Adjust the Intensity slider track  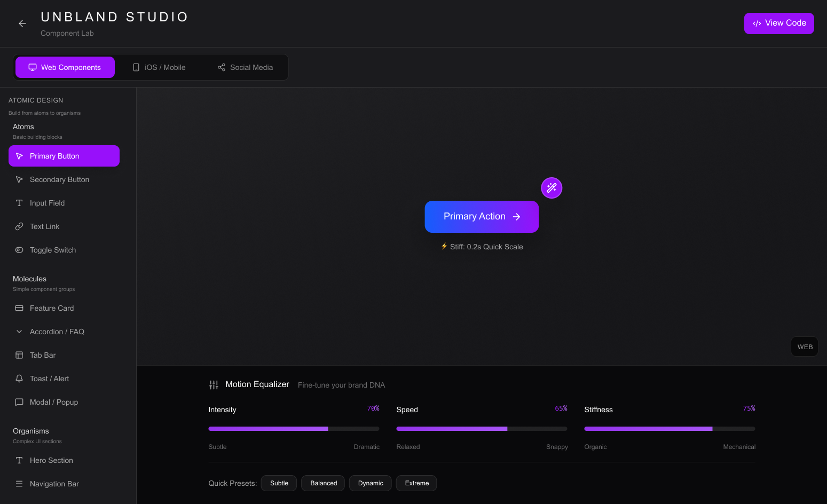[x=294, y=429]
